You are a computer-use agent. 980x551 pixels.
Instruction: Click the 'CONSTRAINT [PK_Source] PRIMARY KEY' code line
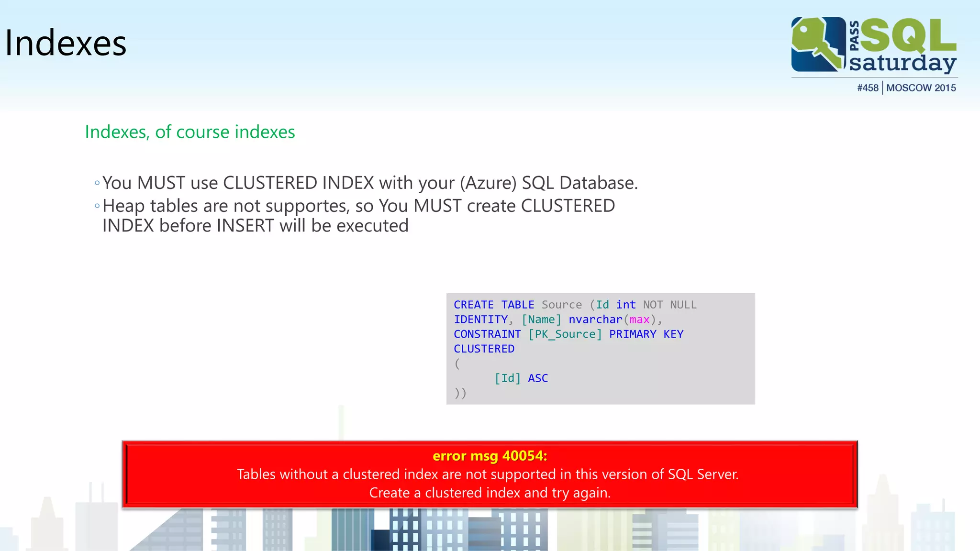pos(568,334)
